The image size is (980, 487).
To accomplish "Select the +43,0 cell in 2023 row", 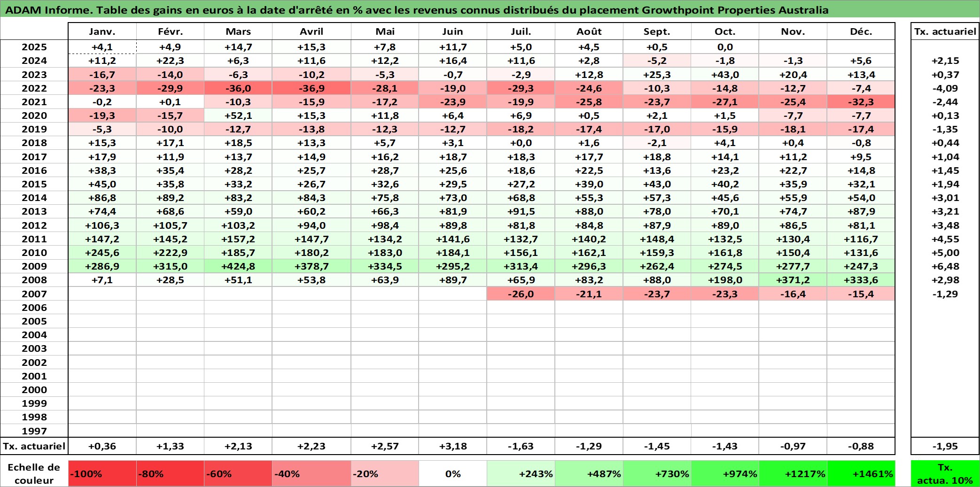I will 725,75.
